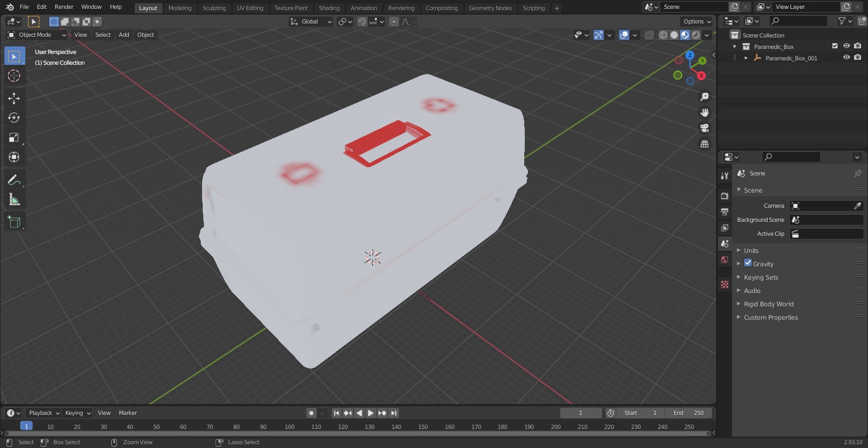
Task: Toggle camera view icon
Action: (704, 128)
